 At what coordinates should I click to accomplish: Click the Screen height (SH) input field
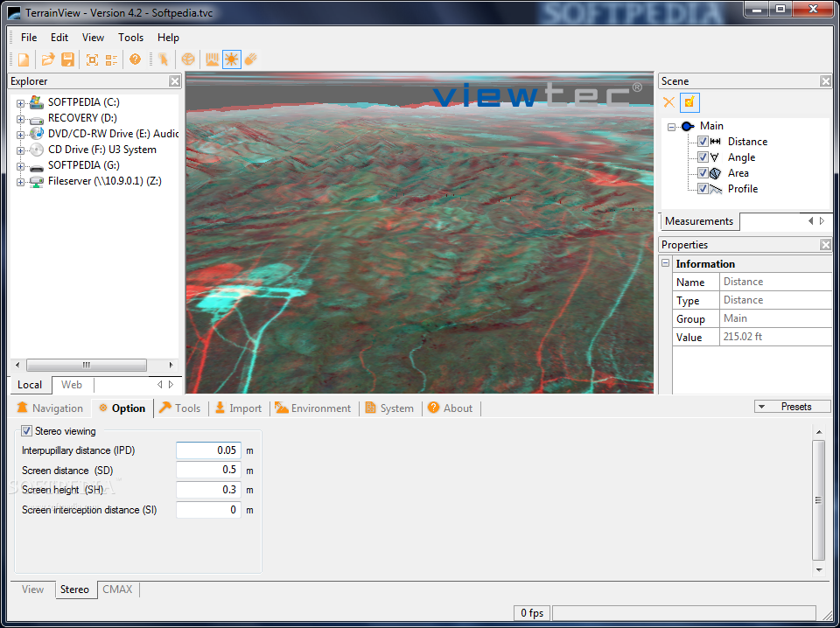coord(208,490)
